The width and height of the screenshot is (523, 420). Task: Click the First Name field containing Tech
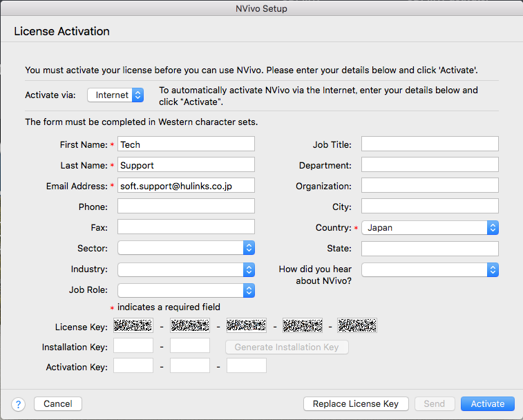click(186, 144)
